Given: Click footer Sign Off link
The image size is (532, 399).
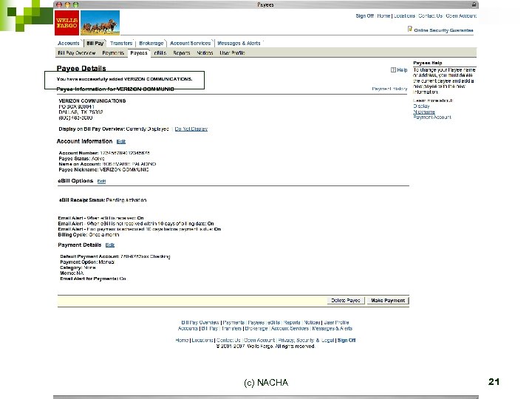Looking at the screenshot, I should pos(347,341).
